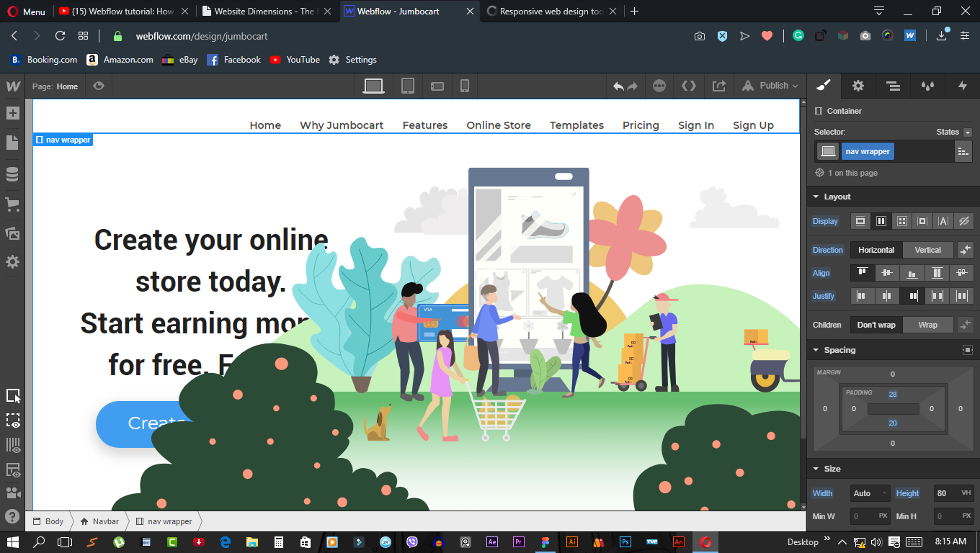Select the Body breadcrumb
The height and width of the screenshot is (553, 980).
[49, 521]
